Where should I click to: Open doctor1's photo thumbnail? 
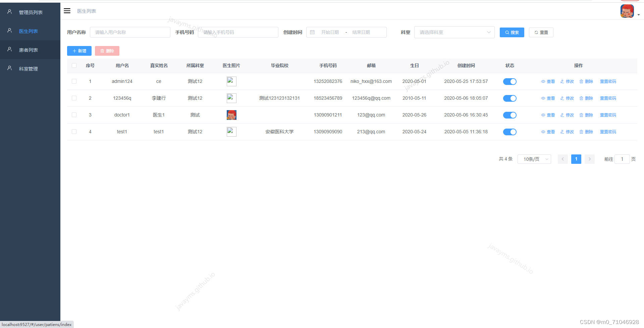[231, 115]
